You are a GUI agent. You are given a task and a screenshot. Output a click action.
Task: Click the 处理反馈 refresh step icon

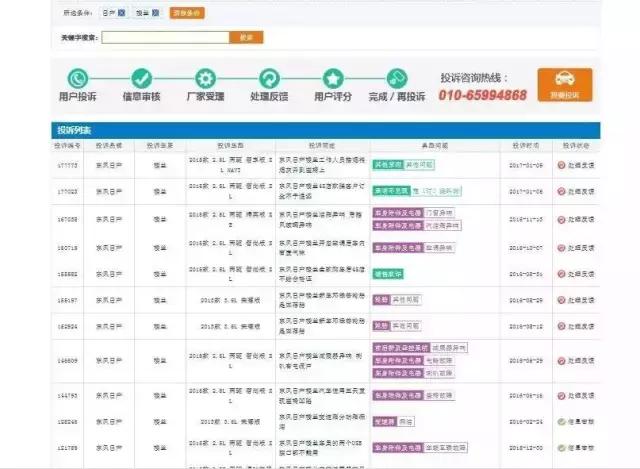269,78
